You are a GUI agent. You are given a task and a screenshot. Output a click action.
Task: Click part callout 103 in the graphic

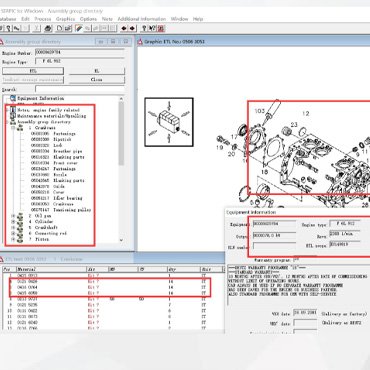259,111
